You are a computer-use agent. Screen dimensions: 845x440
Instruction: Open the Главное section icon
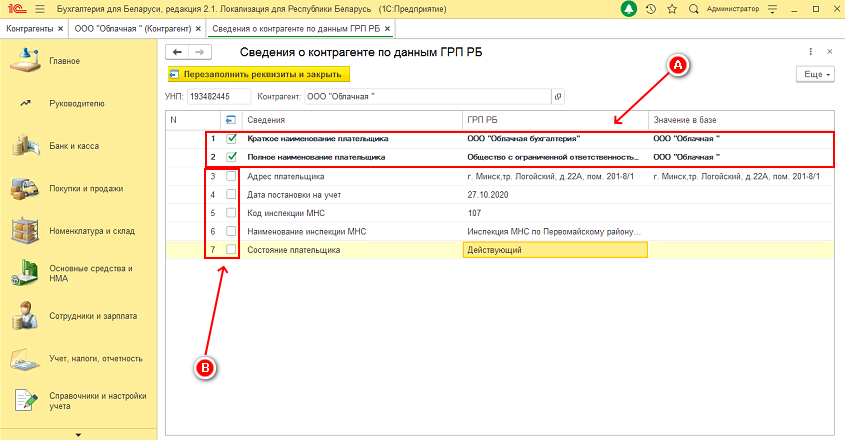click(25, 60)
